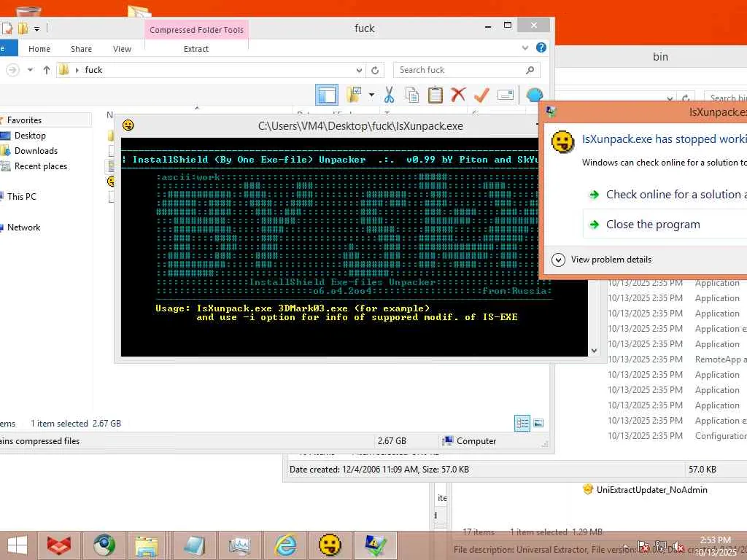Click 'fuck' in the address bar path
747x560 pixels.
(x=93, y=70)
